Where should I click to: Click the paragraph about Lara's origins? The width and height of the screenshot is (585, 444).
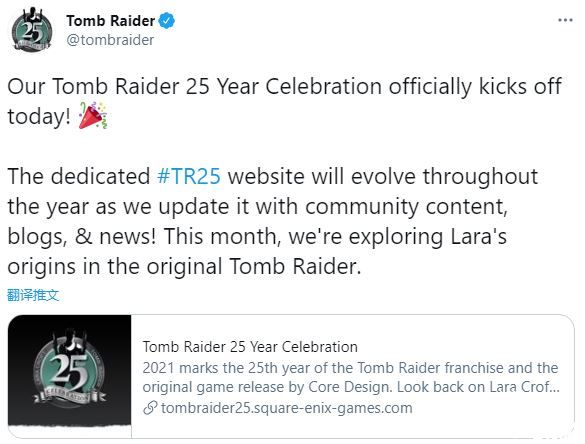pyautogui.click(x=272, y=221)
